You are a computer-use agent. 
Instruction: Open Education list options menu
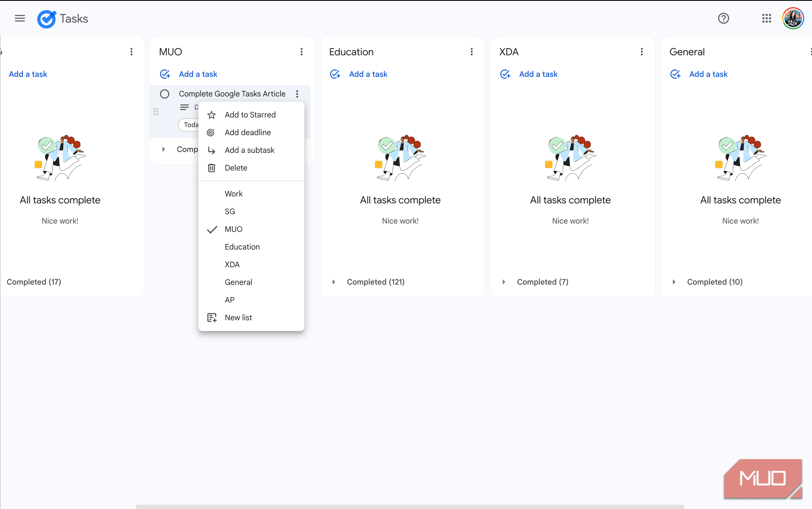click(x=471, y=51)
